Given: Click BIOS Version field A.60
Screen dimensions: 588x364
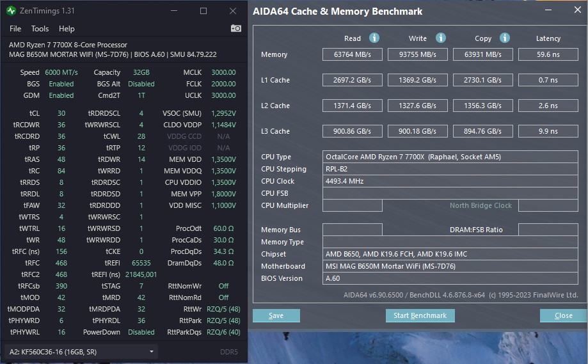Looking at the screenshot, I should [450, 278].
